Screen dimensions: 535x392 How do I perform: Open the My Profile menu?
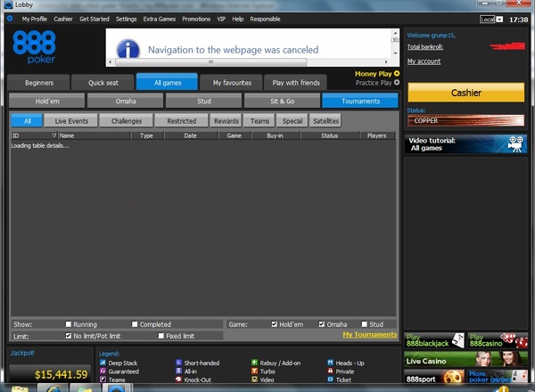coord(35,19)
